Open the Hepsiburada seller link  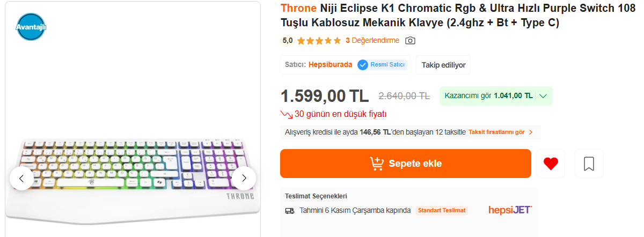pos(330,65)
